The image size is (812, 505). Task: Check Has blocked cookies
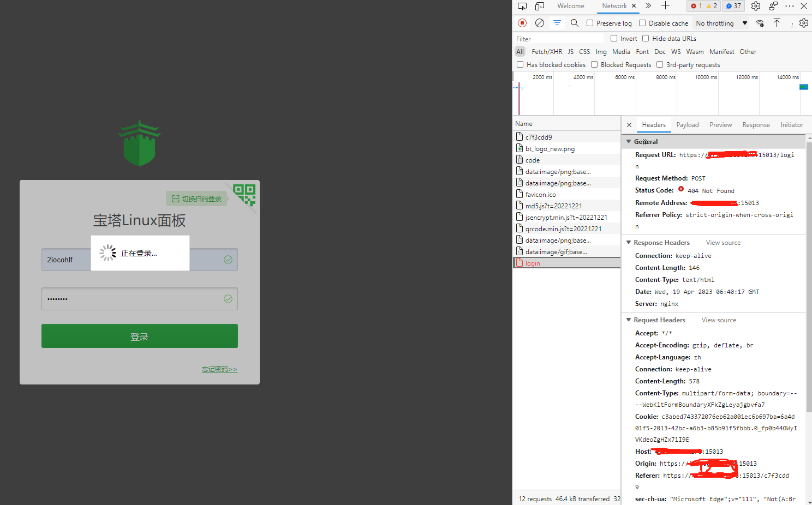pyautogui.click(x=520, y=64)
